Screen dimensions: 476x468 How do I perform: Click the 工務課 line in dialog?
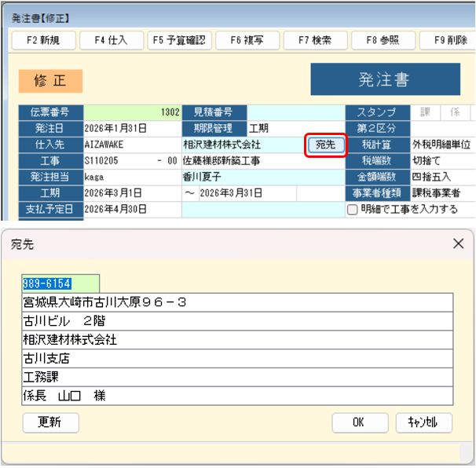237,377
